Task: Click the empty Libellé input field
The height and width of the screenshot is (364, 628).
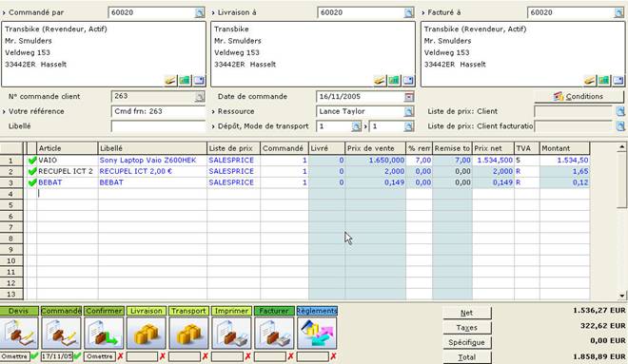Action: (158, 126)
